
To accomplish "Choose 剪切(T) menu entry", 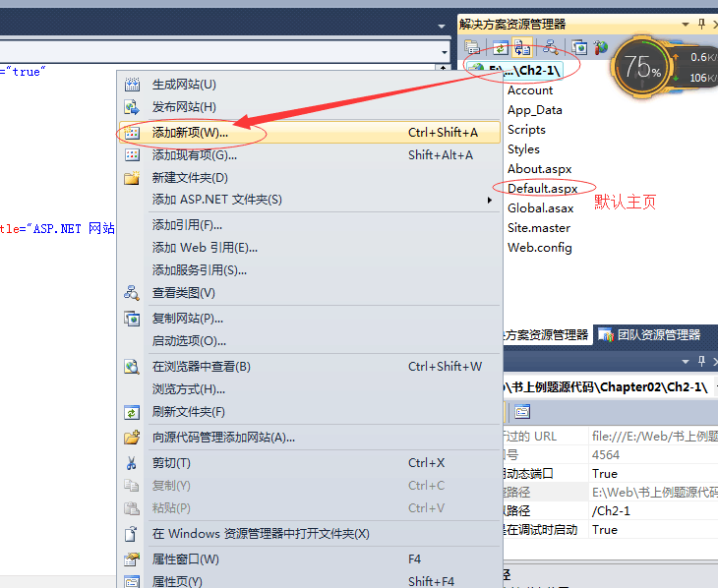I will 310,463.
